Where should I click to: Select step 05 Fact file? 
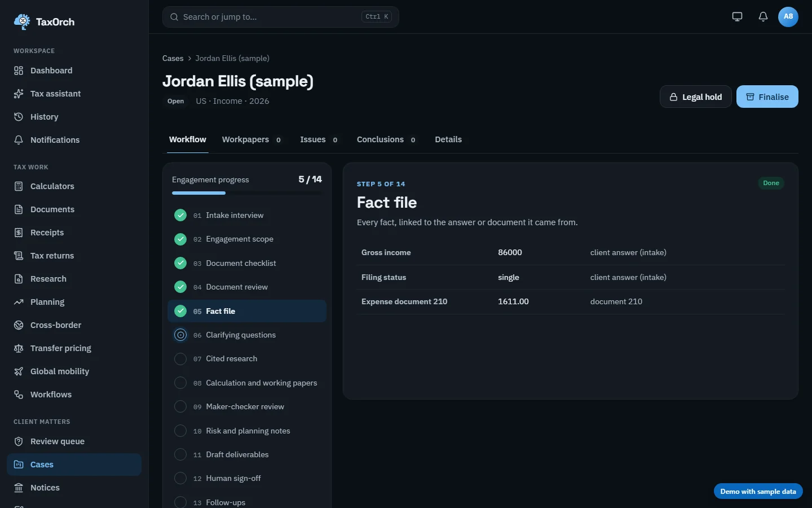click(247, 311)
